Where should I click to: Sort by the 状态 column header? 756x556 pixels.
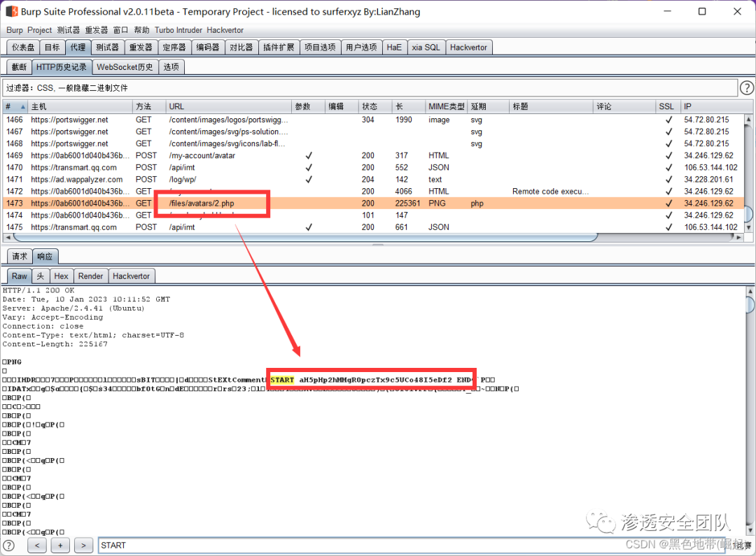click(376, 106)
